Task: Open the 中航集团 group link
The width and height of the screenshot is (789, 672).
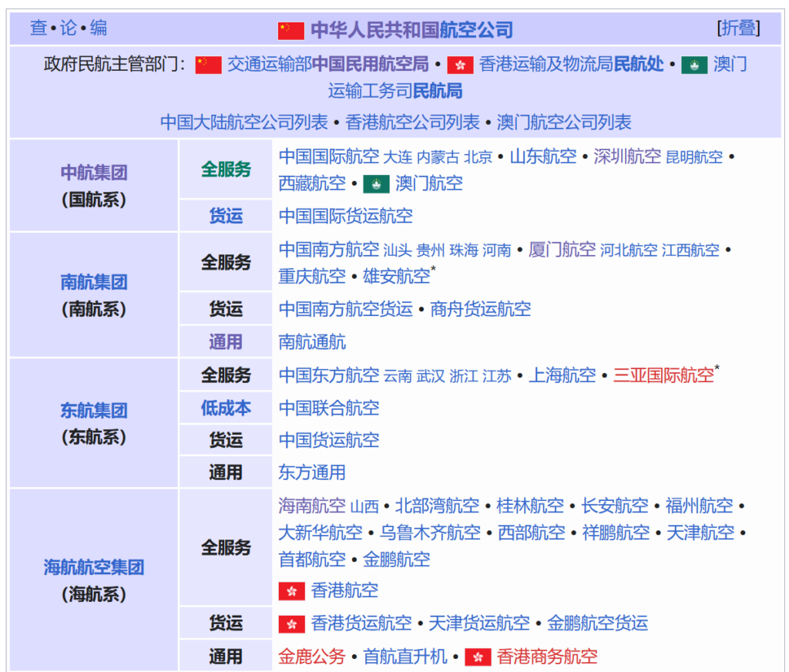Action: [93, 173]
